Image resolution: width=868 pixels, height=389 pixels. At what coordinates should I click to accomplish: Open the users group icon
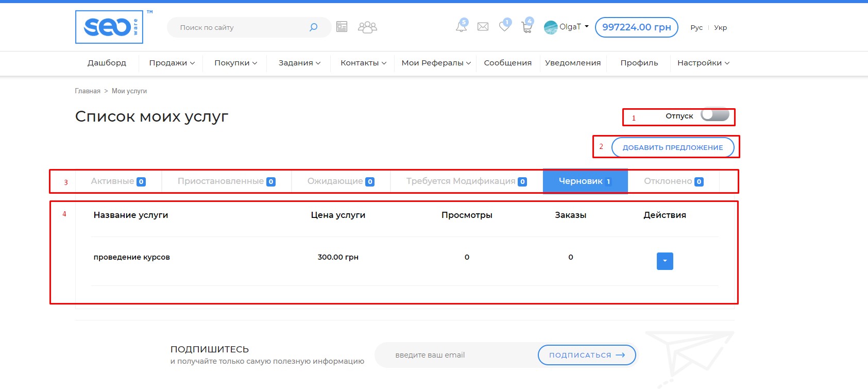pyautogui.click(x=367, y=27)
